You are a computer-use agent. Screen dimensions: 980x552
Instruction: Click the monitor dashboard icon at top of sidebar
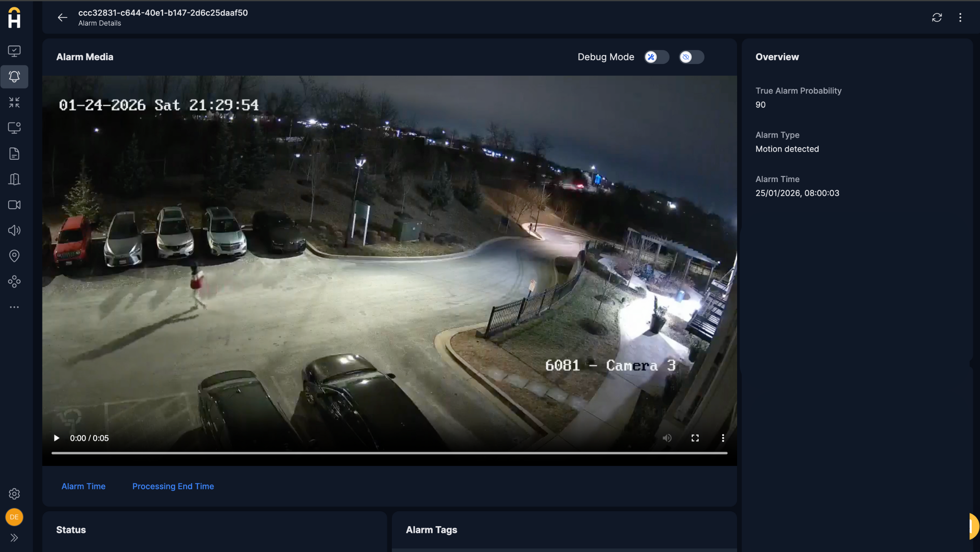tap(14, 51)
